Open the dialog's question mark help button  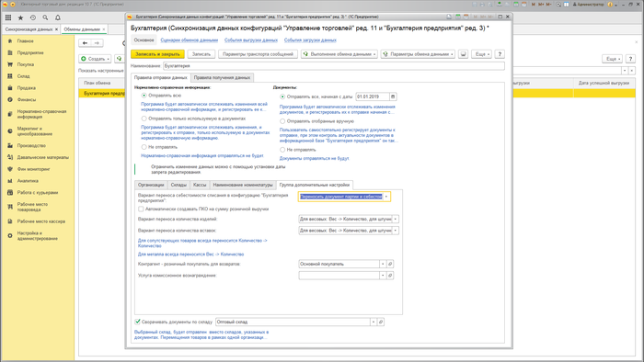tap(500, 54)
